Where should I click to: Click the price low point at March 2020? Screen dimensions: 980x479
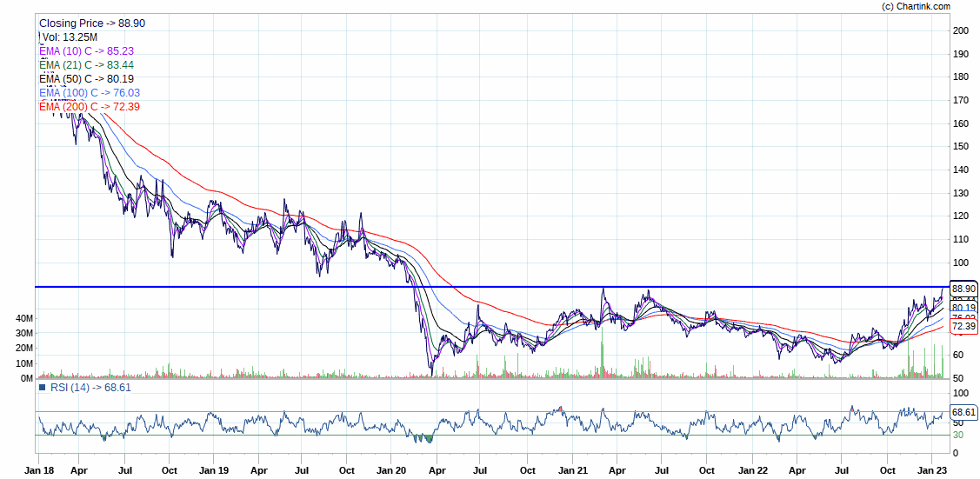(432, 374)
